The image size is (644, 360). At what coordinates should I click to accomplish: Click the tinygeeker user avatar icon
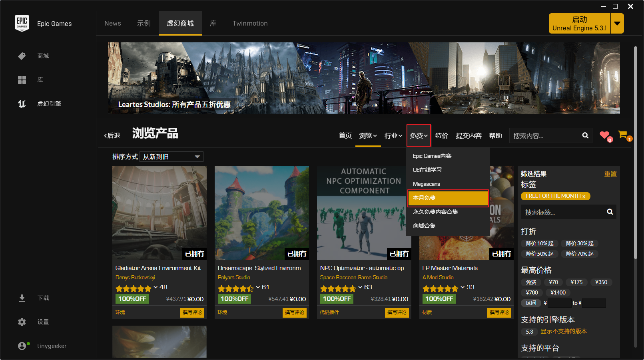tap(22, 346)
